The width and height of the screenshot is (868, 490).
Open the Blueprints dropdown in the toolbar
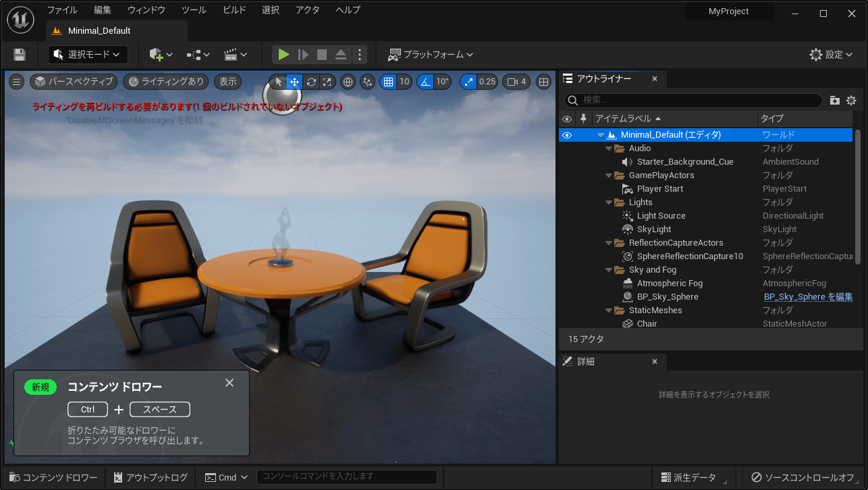point(198,55)
